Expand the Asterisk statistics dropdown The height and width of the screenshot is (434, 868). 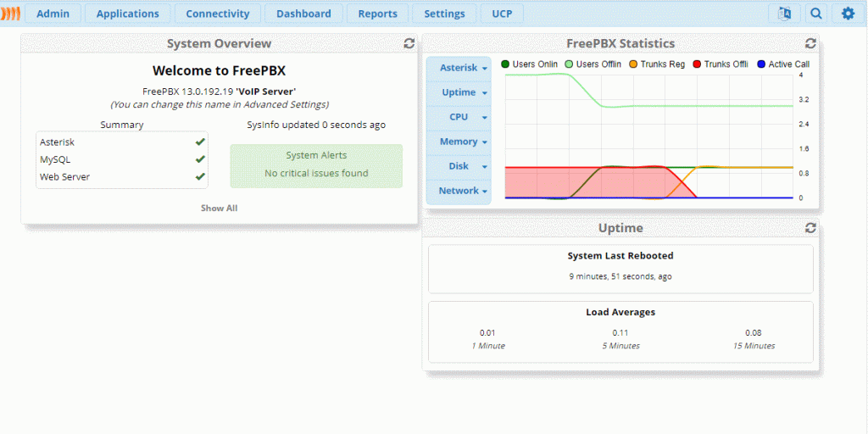tap(459, 68)
